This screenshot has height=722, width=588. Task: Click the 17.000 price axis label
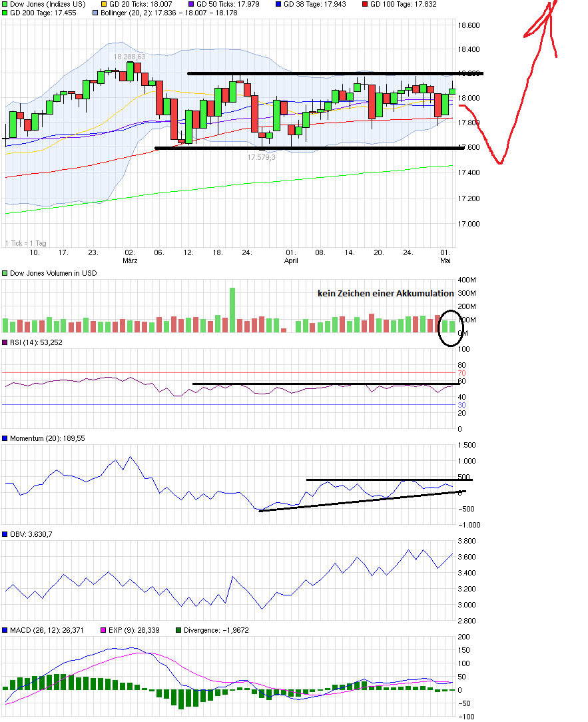pos(469,224)
